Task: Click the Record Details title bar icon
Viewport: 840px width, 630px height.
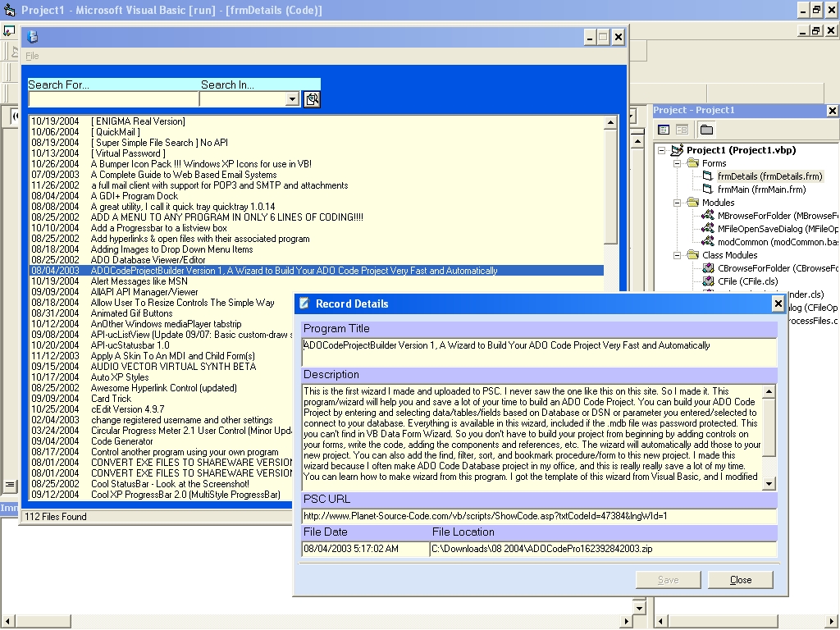Action: [305, 304]
